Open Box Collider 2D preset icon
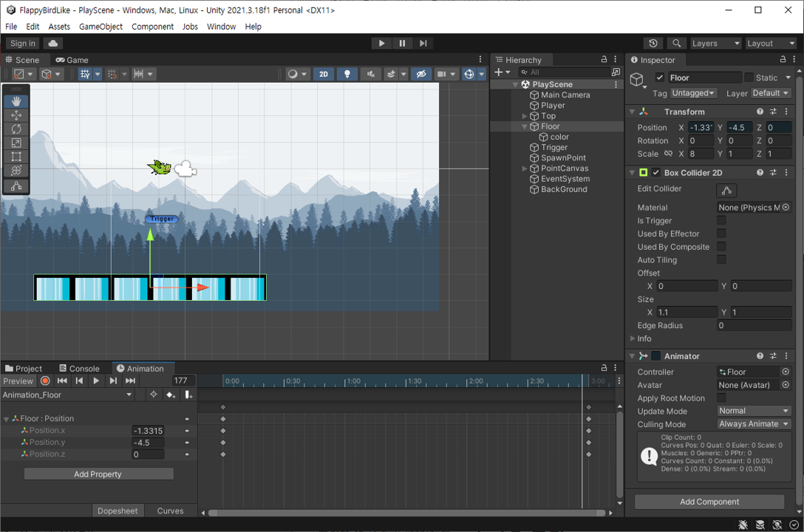The image size is (804, 532). click(773, 173)
